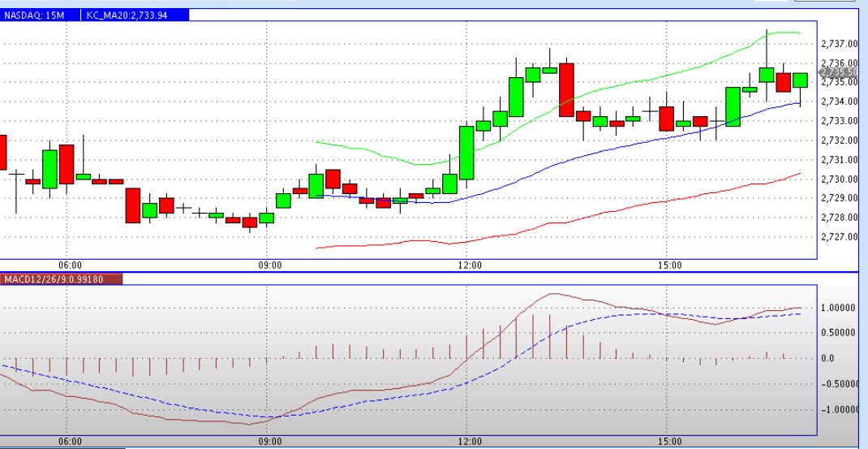Image resolution: width=868 pixels, height=449 pixels.
Task: Select 12:00 on the bottom MACD time axis
Action: coord(470,441)
